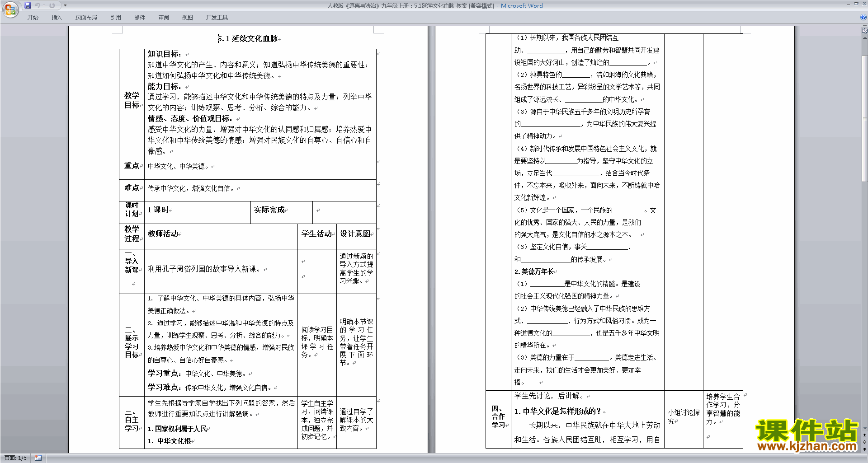Open Microsoft Word help
The image size is (868, 463).
[863, 18]
